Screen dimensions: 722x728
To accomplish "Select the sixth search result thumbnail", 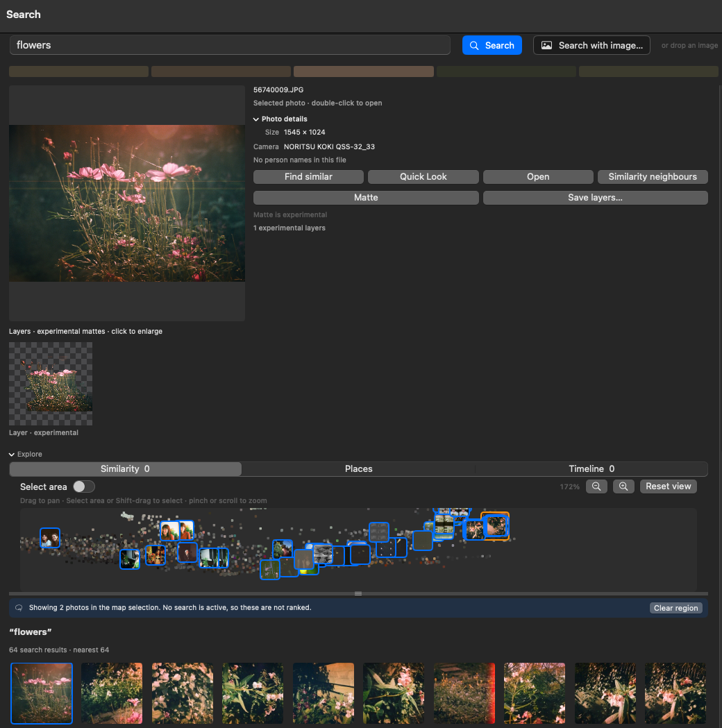I will pyautogui.click(x=394, y=693).
